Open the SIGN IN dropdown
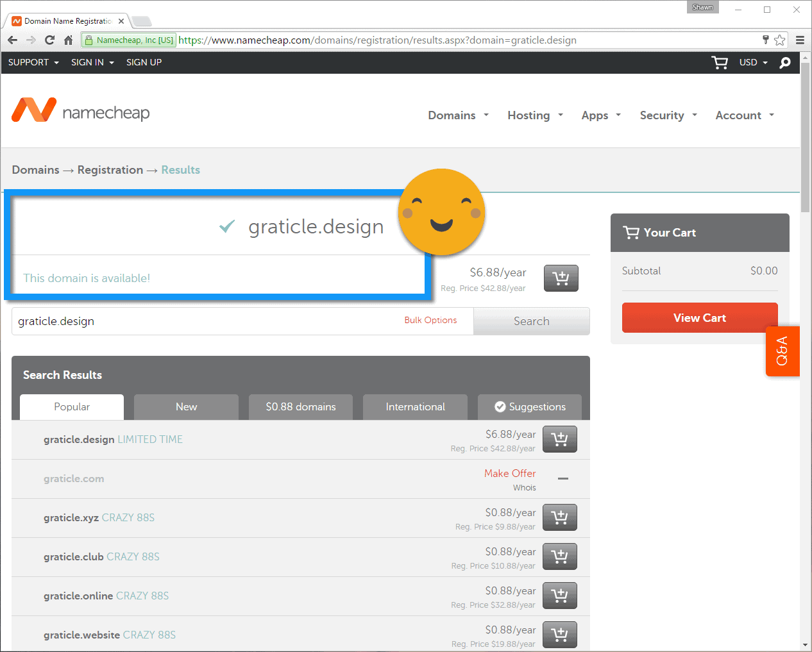This screenshot has width=812, height=652. 92,62
